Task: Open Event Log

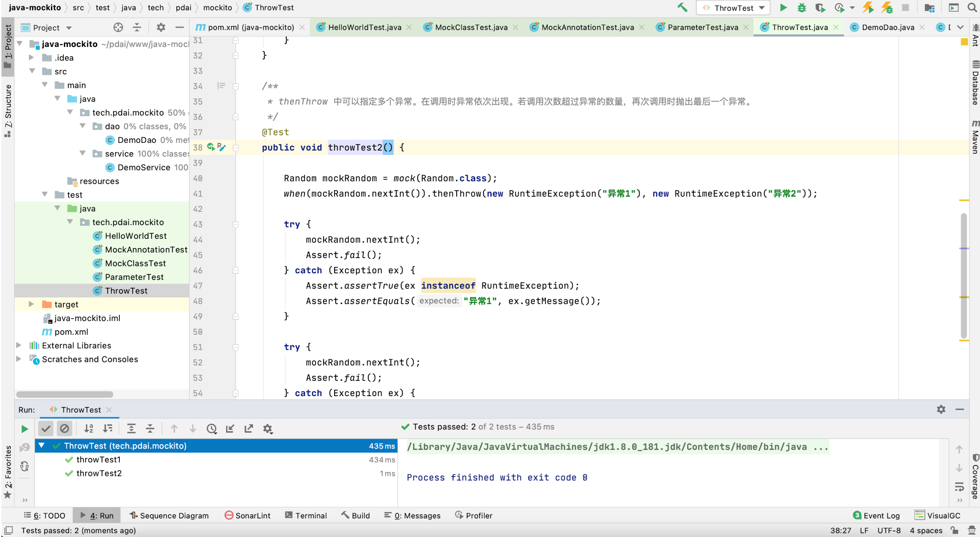Action: [876, 515]
